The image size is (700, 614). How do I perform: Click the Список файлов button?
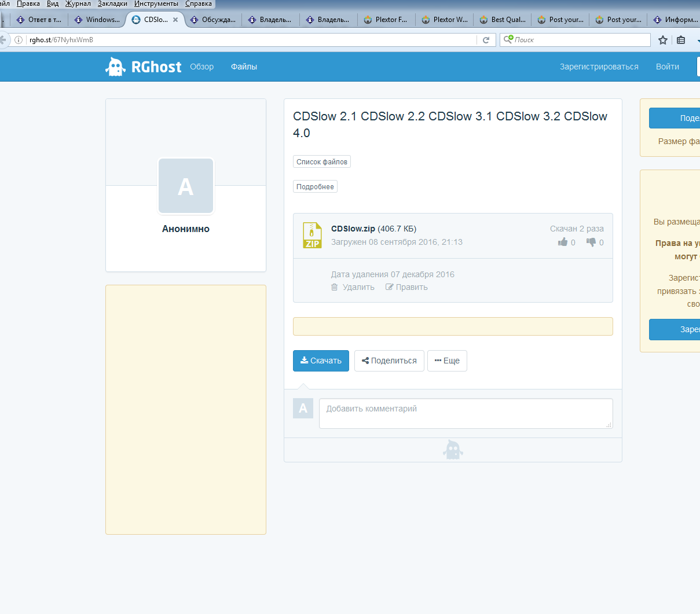322,161
